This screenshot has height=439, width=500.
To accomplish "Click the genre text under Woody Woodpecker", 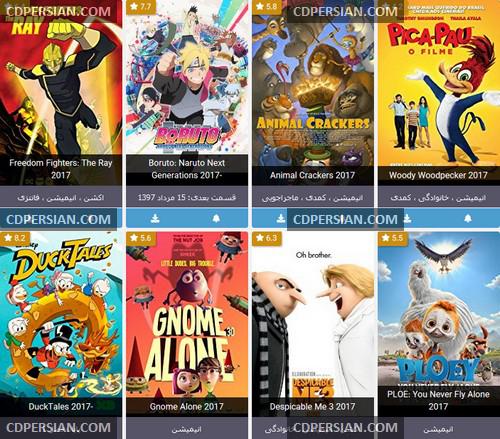I will [438, 198].
